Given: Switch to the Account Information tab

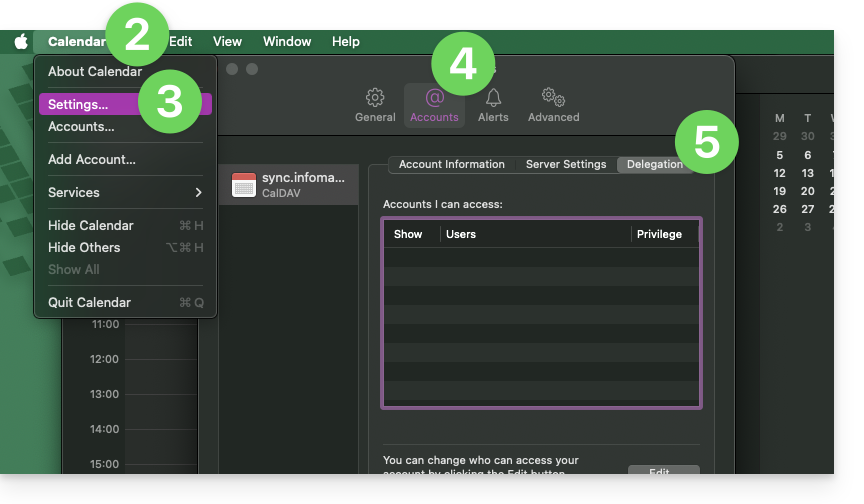Looking at the screenshot, I should pyautogui.click(x=451, y=165).
